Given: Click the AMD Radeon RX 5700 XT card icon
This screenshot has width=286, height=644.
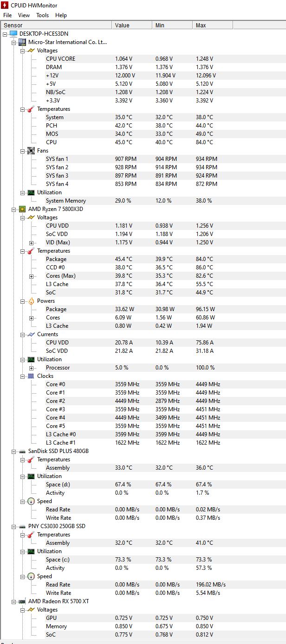Looking at the screenshot, I should click(x=22, y=601).
